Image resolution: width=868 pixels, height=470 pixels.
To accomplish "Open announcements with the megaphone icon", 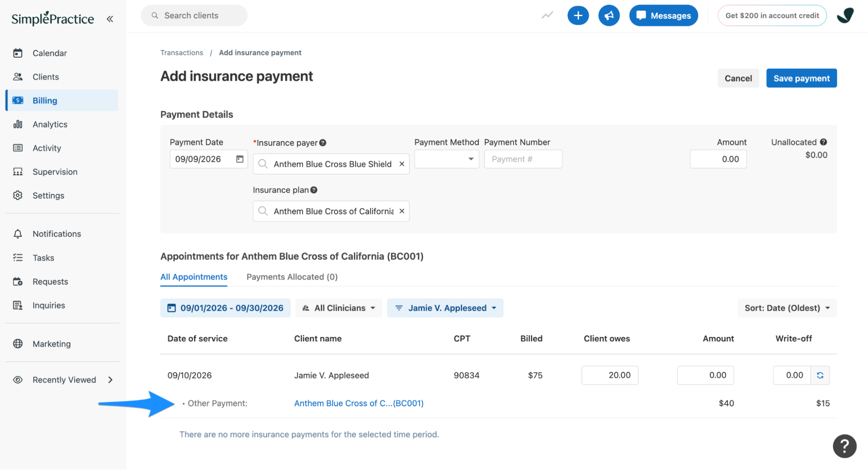I will [609, 16].
